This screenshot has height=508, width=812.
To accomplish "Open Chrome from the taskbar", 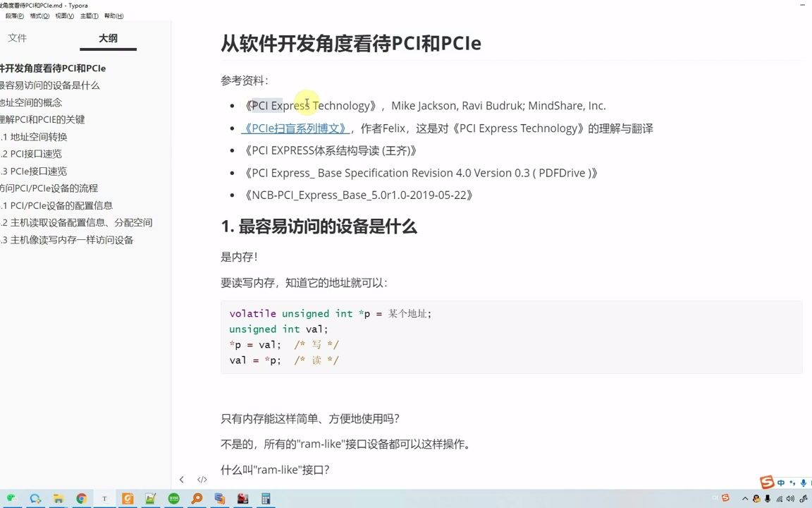I will coord(82,499).
